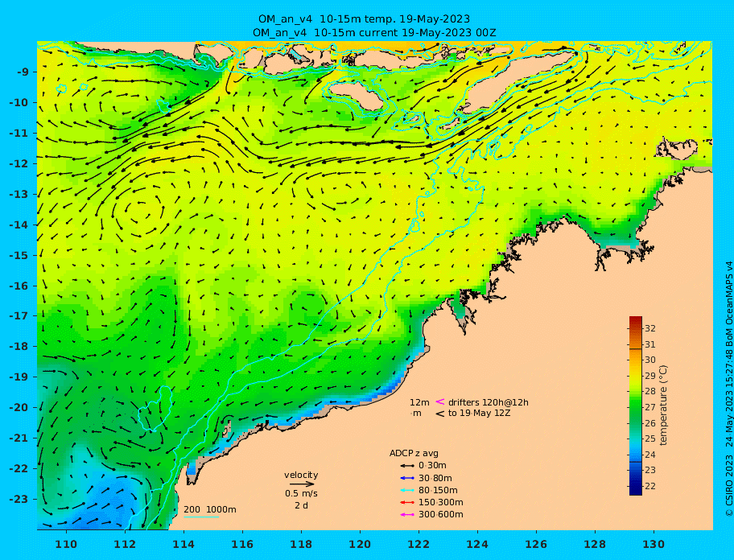
Task: Click the red 150-300m ADCP arrow symbol
Action: (x=406, y=502)
